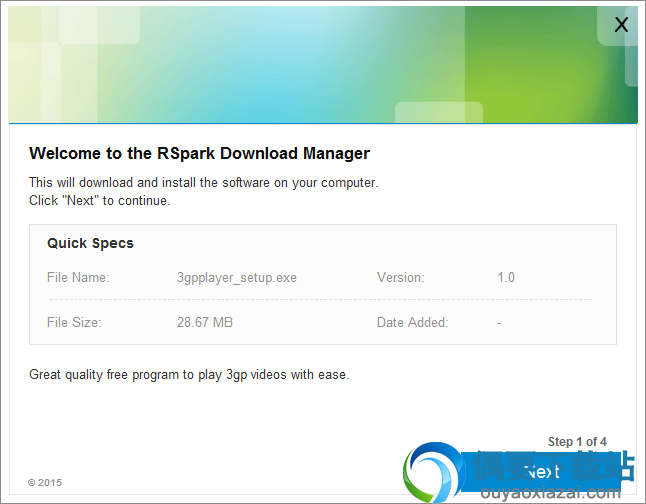Click the © 2015 copyright text

44,483
